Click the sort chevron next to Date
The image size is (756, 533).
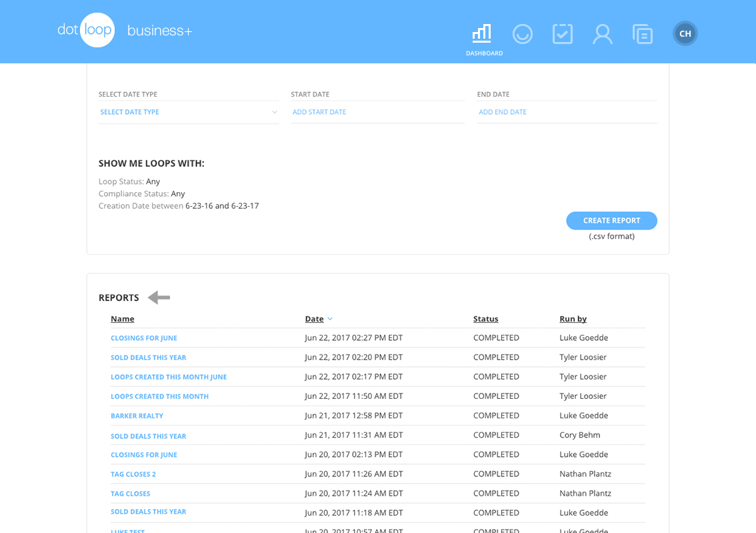[330, 318]
